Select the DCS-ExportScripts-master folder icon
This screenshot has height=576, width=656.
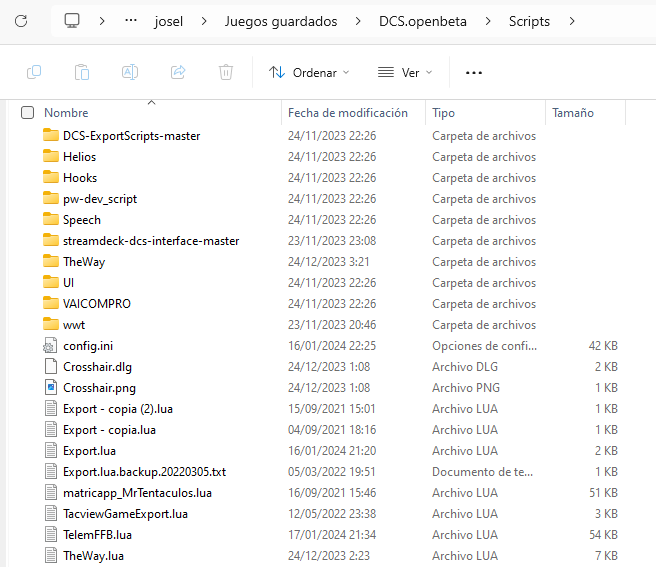coord(51,135)
